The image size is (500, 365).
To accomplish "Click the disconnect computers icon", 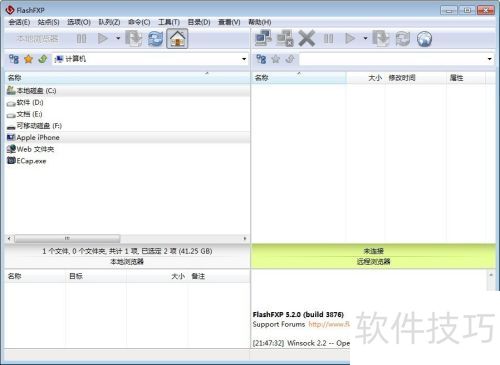I will click(x=285, y=38).
